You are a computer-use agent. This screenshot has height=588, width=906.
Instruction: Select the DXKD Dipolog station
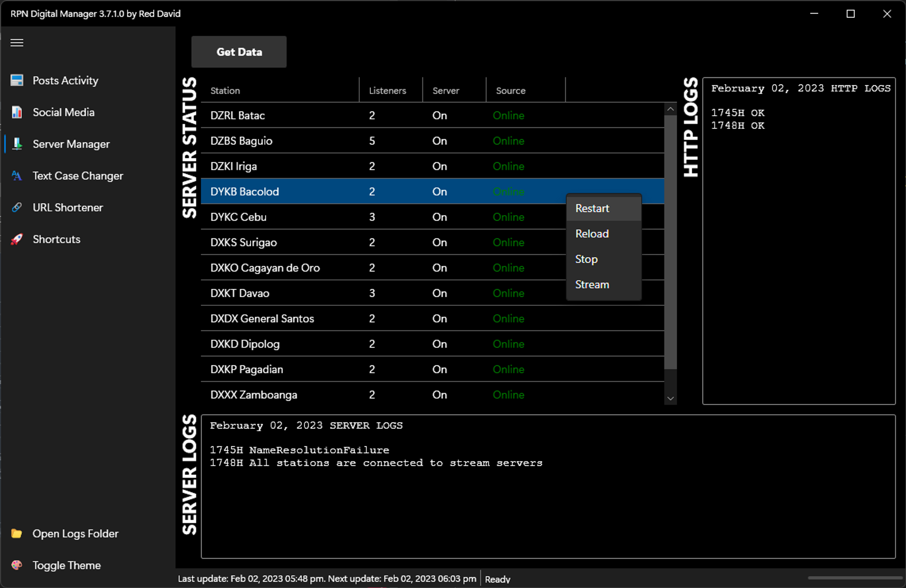pos(433,344)
